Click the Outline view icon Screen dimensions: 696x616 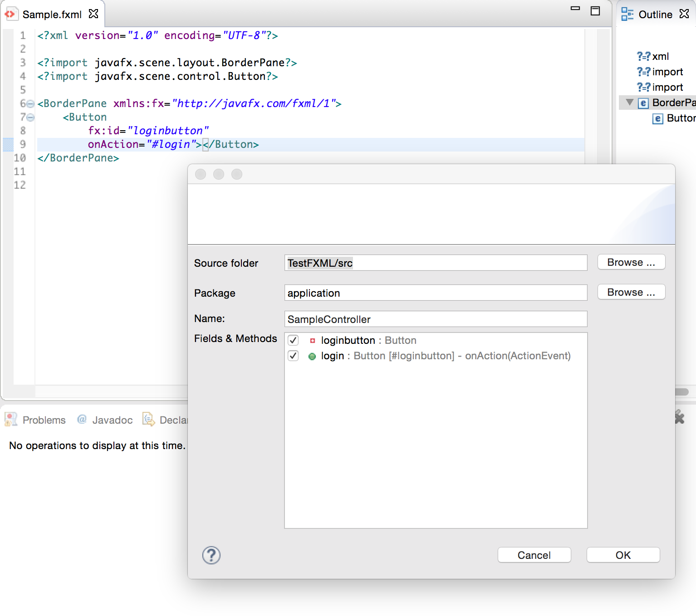tap(627, 14)
